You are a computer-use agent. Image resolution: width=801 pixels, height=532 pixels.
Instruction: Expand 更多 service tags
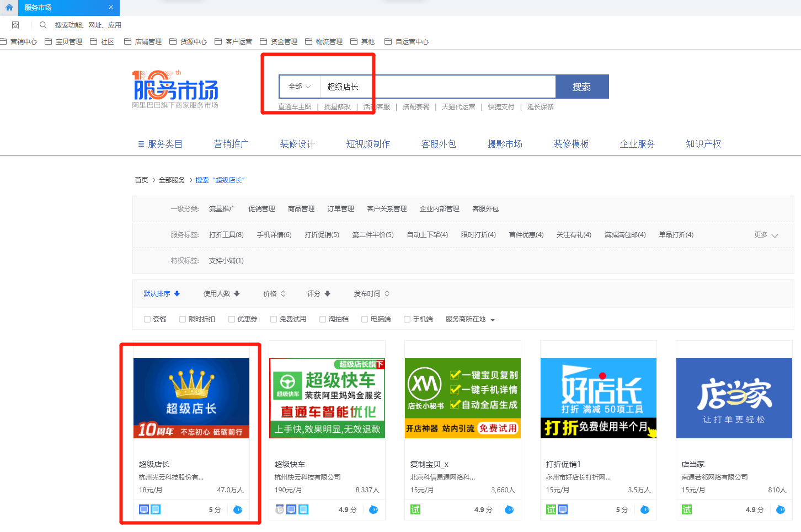pyautogui.click(x=766, y=235)
